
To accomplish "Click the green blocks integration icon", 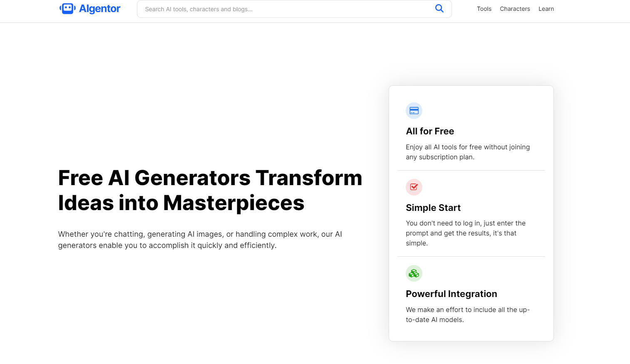I will [x=414, y=273].
